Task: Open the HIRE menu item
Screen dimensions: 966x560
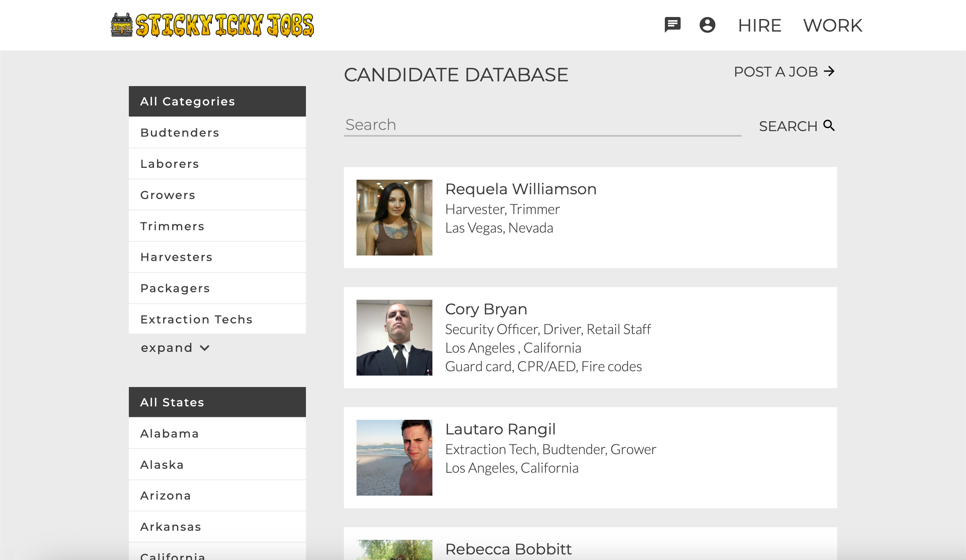Action: pos(759,26)
